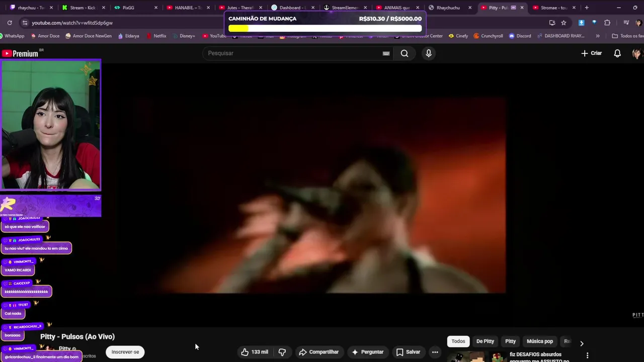Share the video with Compartilhar
644x362 pixels.
[319, 352]
